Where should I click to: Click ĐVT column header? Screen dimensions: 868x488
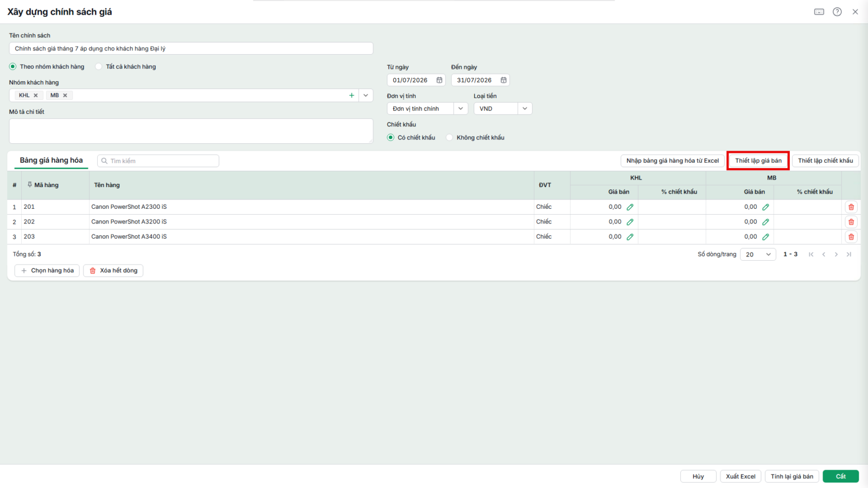click(x=552, y=185)
